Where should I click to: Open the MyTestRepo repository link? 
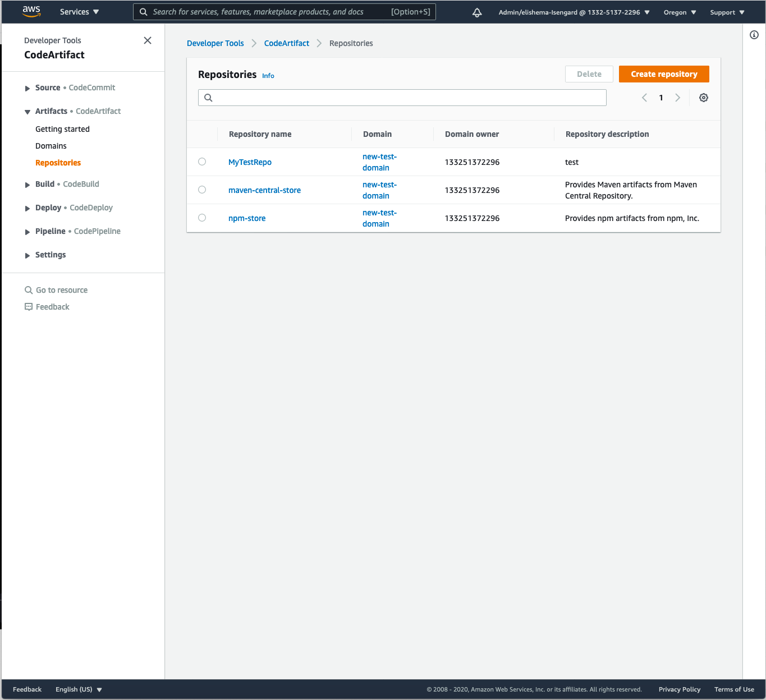250,162
